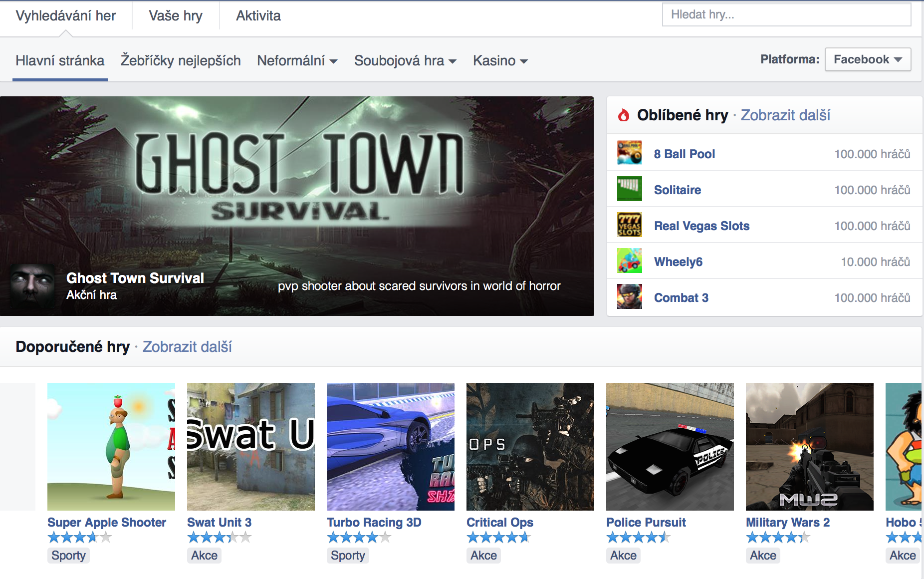
Task: Open Žebříčky nejlepších tab
Action: pos(181,61)
